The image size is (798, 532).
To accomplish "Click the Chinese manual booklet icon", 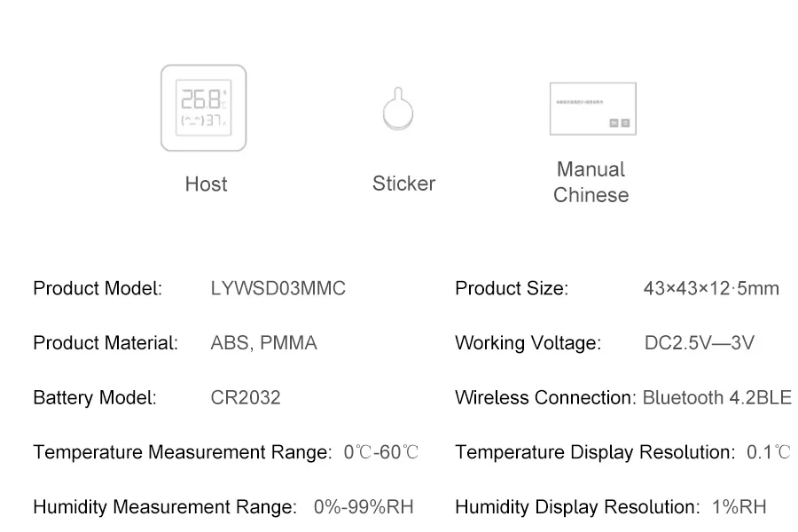I will (593, 108).
